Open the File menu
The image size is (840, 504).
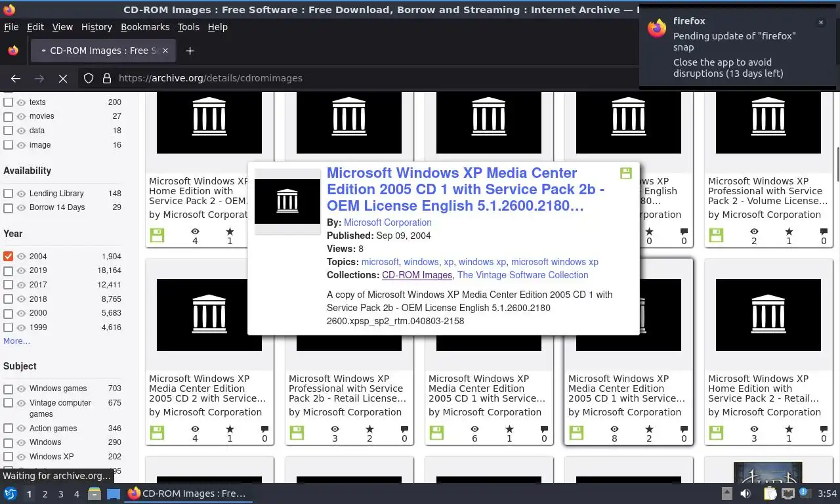(x=11, y=27)
